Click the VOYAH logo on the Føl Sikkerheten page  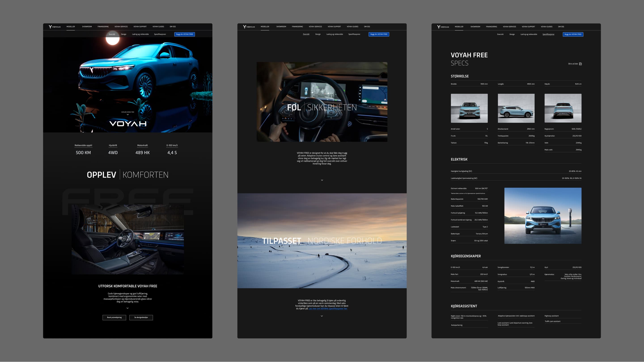pos(249,27)
